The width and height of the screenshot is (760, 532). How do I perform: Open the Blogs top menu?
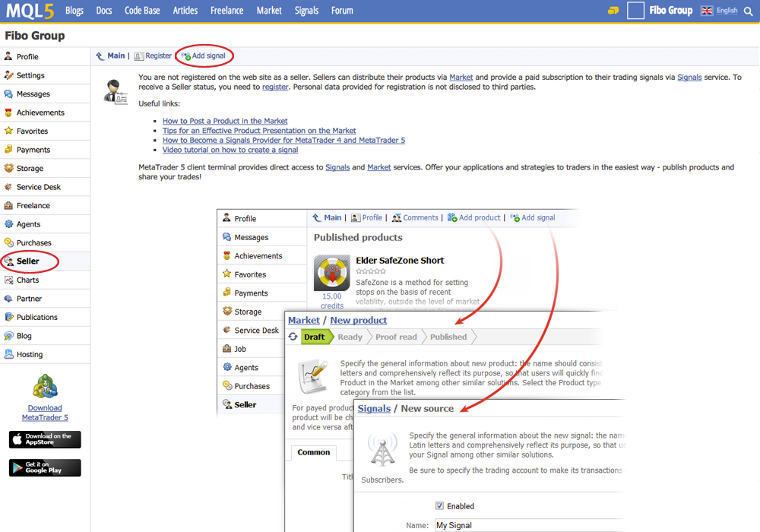[x=74, y=10]
